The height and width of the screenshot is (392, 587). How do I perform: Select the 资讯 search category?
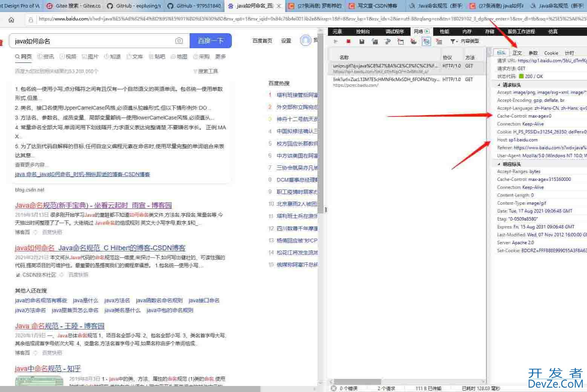[x=46, y=57]
